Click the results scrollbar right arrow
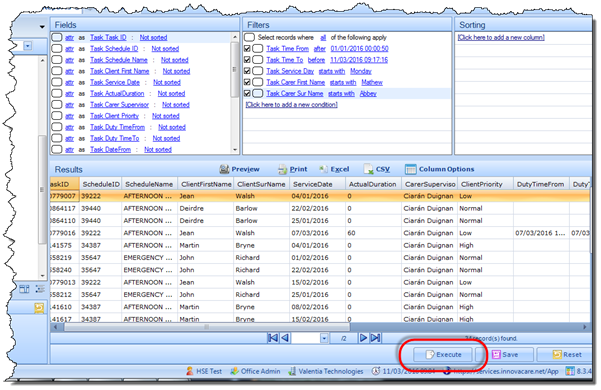601x390 pixels. 585,327
